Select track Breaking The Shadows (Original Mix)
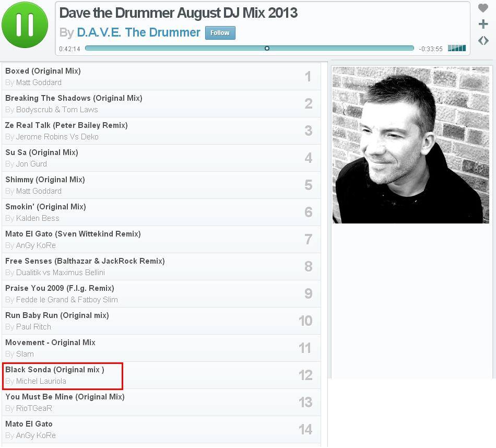Viewport: 496px width, 448px height. pos(161,104)
